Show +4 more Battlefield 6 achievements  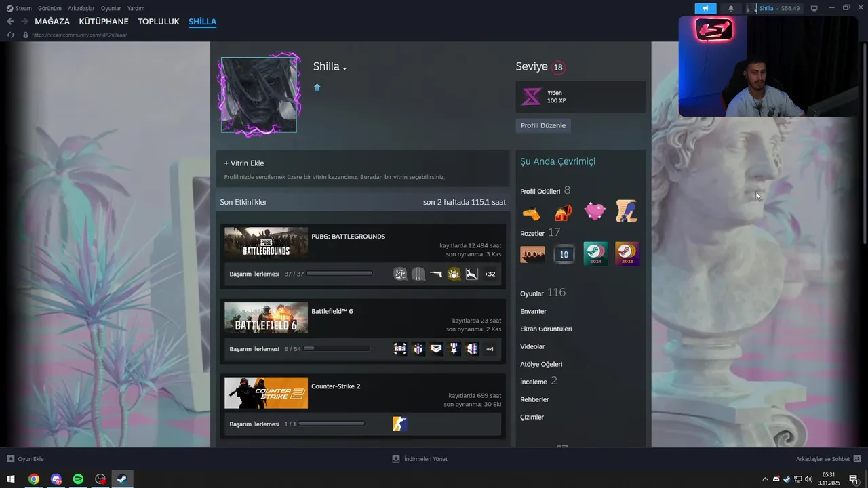pos(490,349)
